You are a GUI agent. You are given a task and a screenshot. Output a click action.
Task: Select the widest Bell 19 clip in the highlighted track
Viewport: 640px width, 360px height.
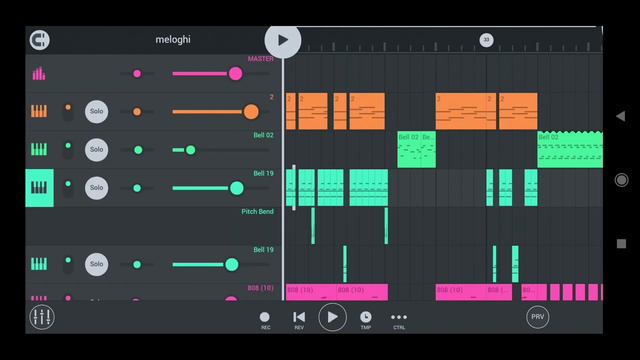point(369,188)
